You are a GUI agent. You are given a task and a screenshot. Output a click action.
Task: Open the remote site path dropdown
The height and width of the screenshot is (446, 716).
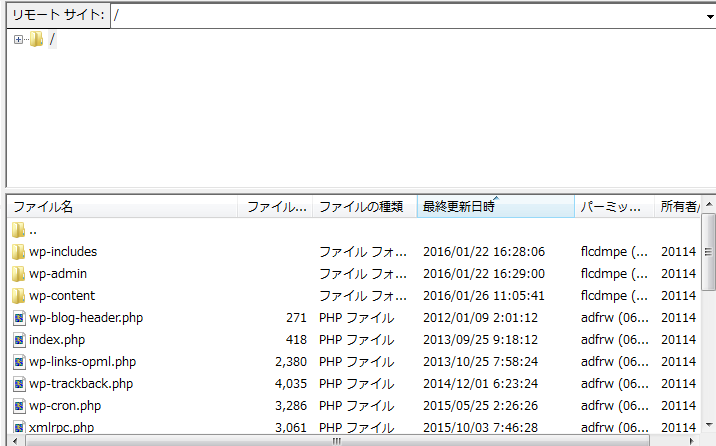(707, 17)
